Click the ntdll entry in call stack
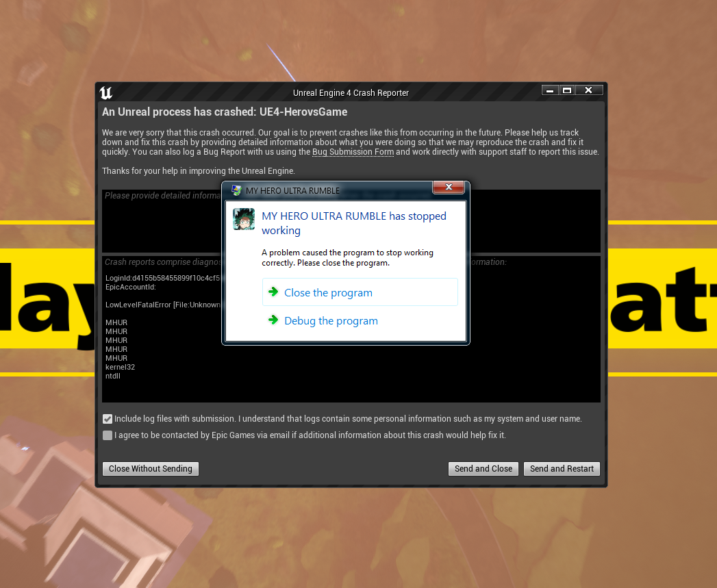The width and height of the screenshot is (717, 588). pyautogui.click(x=113, y=376)
